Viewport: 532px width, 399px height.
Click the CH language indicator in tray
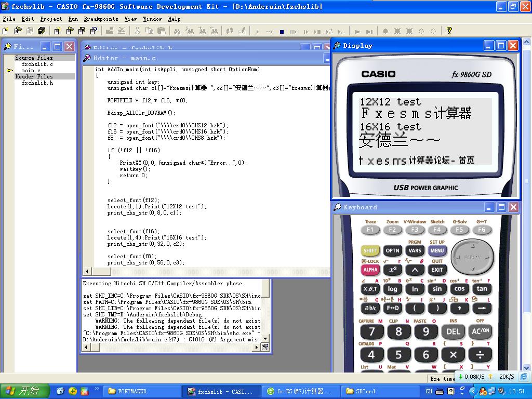click(429, 391)
